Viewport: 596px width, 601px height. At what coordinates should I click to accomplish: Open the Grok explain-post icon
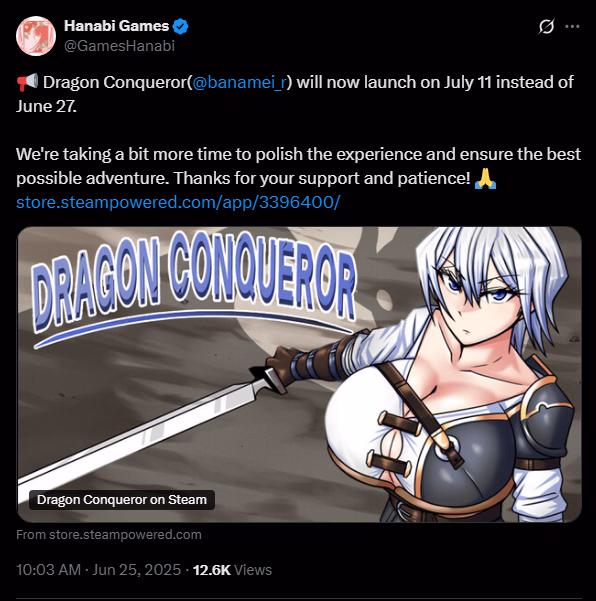coord(546,26)
